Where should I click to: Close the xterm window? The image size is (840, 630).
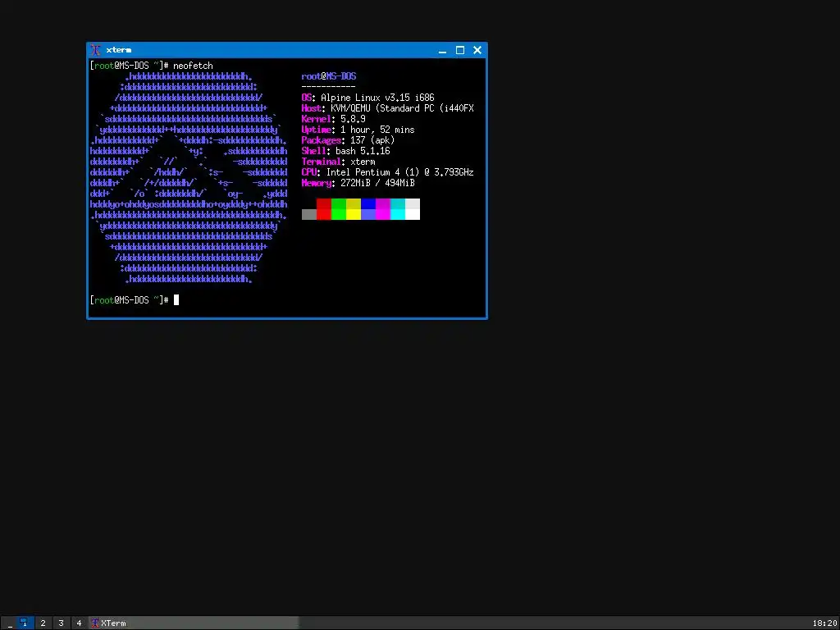click(x=477, y=50)
